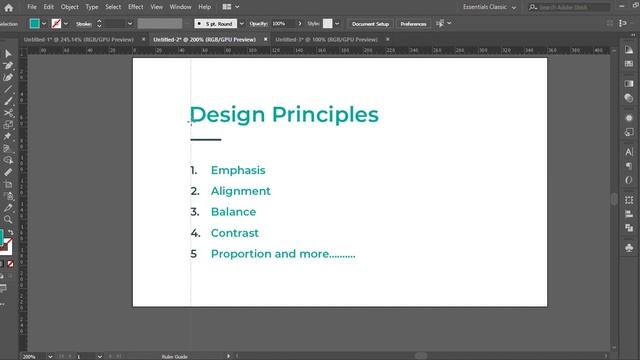Open the stroke color dropdown arrow
Screen dimensions: 640x360
pyautogui.click(x=66, y=24)
